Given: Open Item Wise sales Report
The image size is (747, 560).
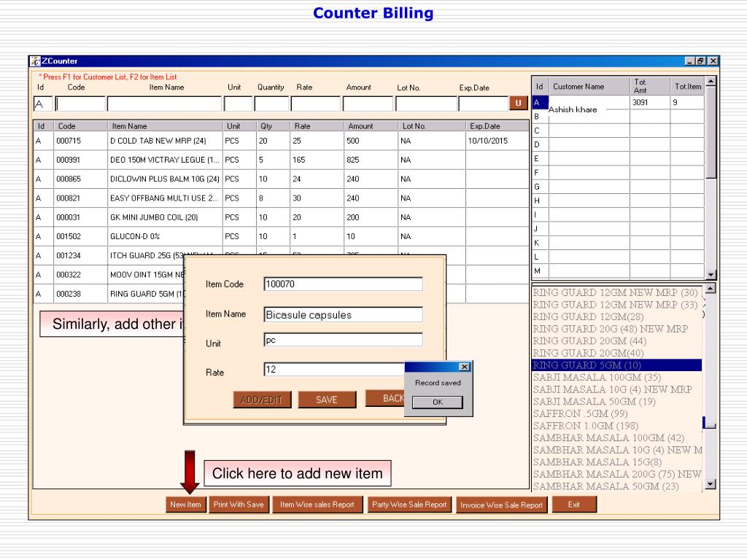Looking at the screenshot, I should [x=317, y=505].
